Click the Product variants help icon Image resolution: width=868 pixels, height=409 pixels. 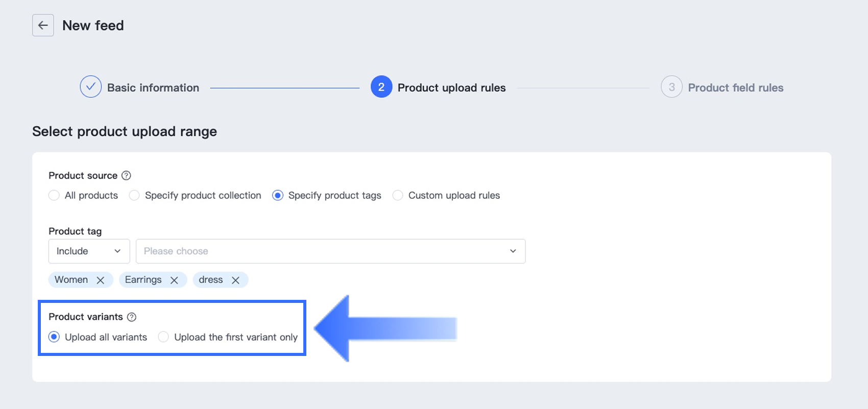tap(132, 317)
